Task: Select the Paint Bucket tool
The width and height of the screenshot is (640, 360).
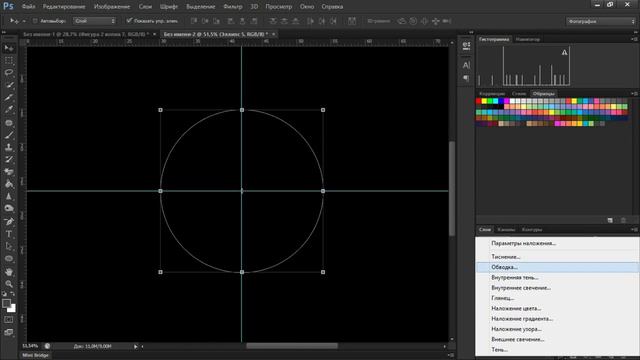Action: (x=9, y=184)
